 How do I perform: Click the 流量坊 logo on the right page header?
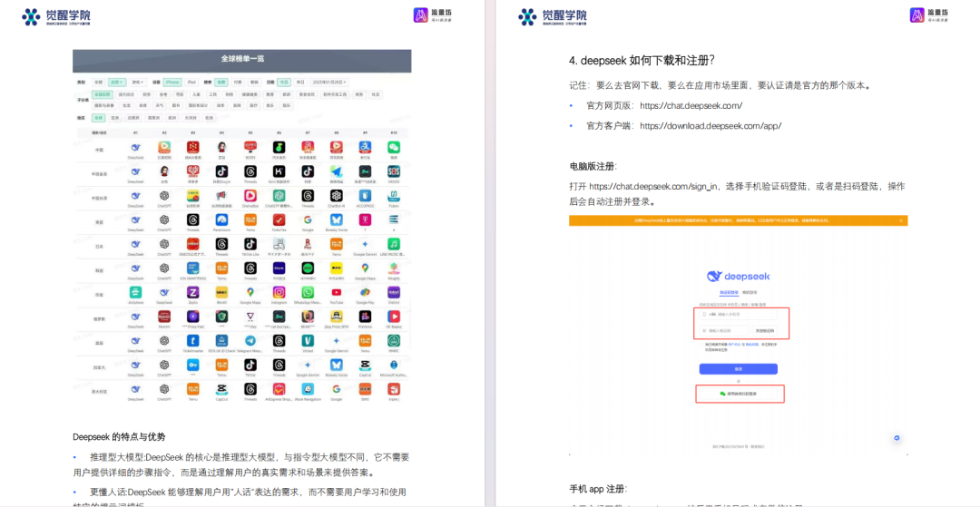coord(929,15)
